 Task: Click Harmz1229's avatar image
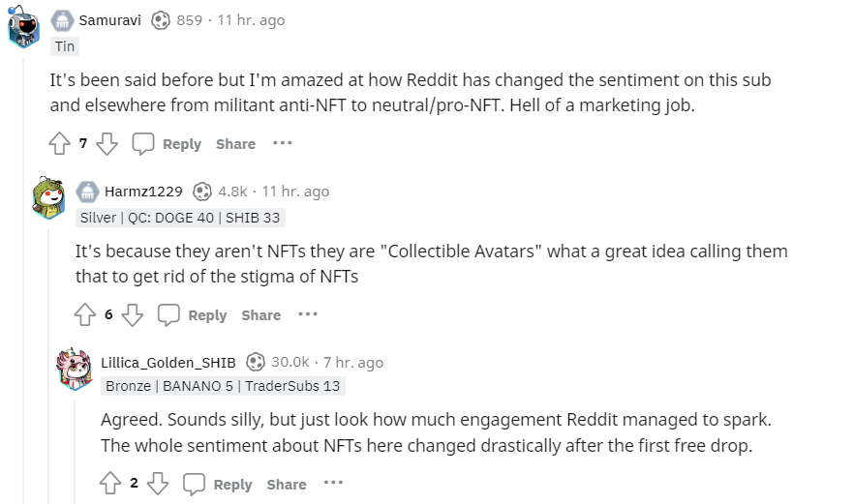(x=48, y=198)
